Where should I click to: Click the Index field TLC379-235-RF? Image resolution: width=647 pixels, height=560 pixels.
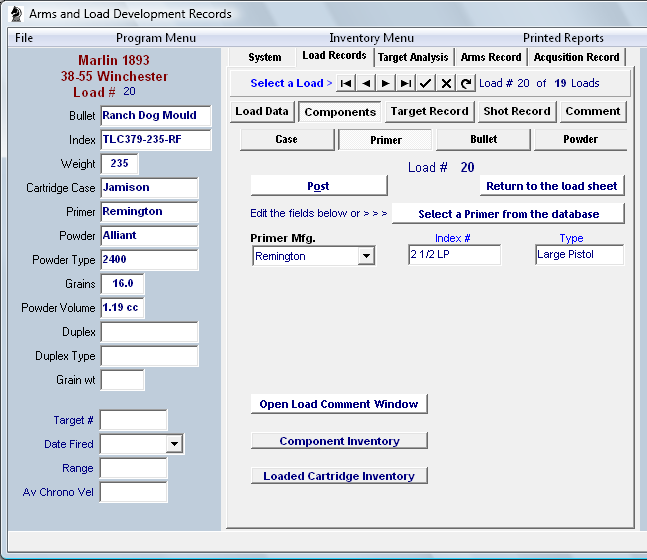click(156, 139)
